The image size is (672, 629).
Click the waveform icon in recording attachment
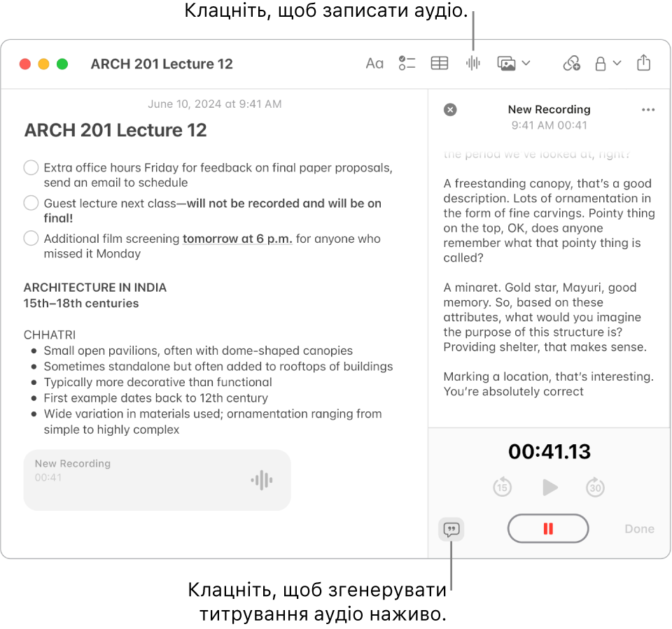coord(262,480)
